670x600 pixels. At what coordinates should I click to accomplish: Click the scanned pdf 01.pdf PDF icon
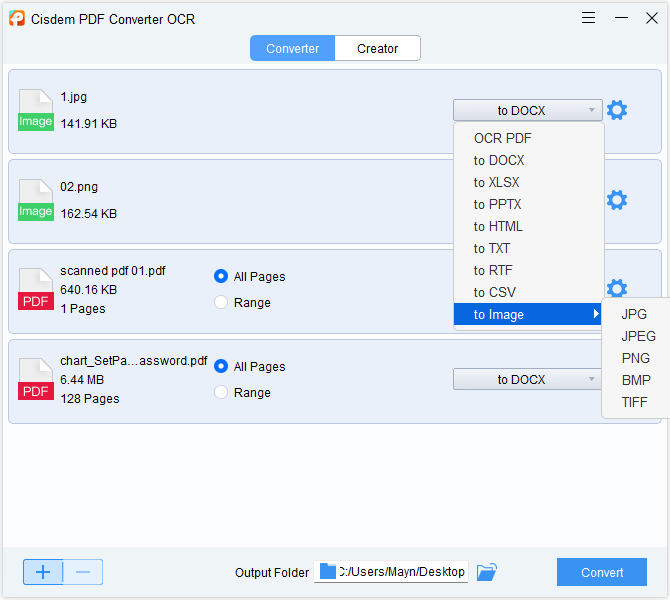pyautogui.click(x=36, y=289)
